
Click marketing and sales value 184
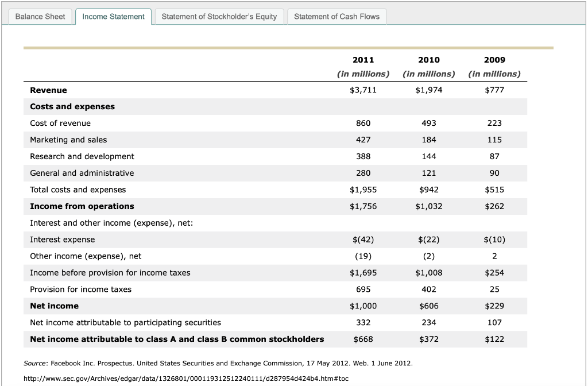(x=428, y=140)
